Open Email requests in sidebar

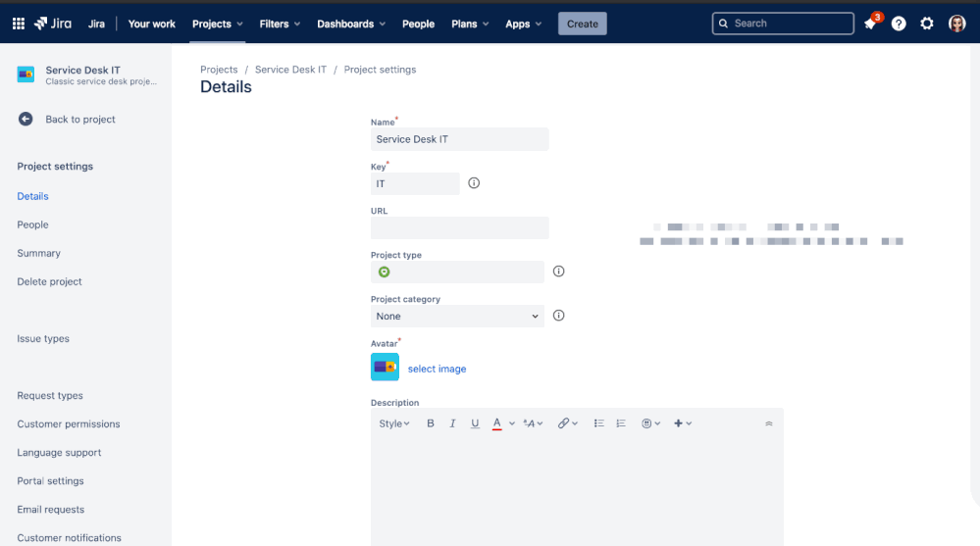tap(51, 509)
